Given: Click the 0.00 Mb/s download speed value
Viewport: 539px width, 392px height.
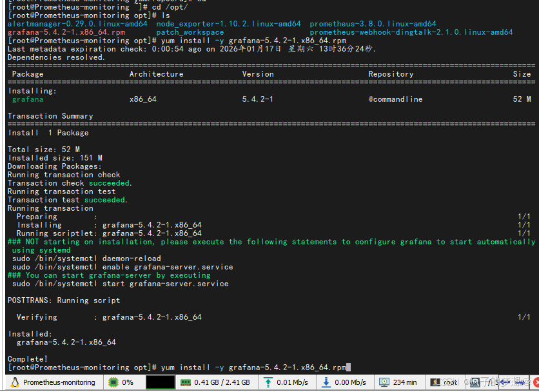Looking at the screenshot, I should click(x=350, y=382).
